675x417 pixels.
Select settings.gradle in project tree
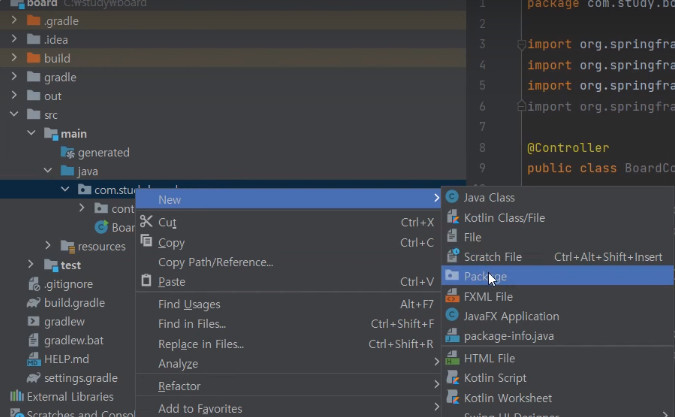pos(81,378)
